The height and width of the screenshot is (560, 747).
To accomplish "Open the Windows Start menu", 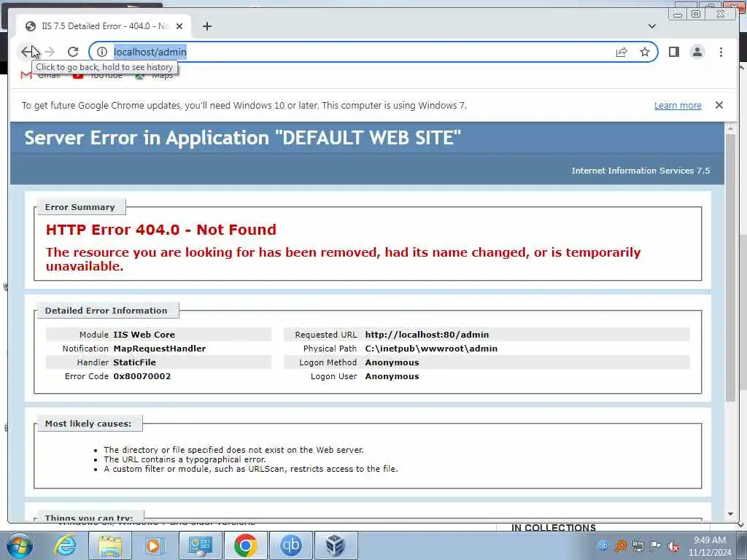I will pyautogui.click(x=19, y=545).
